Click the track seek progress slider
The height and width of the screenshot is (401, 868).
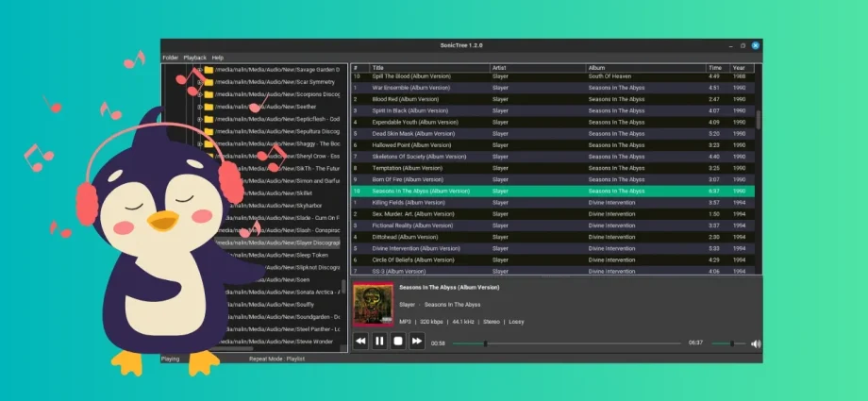566,343
